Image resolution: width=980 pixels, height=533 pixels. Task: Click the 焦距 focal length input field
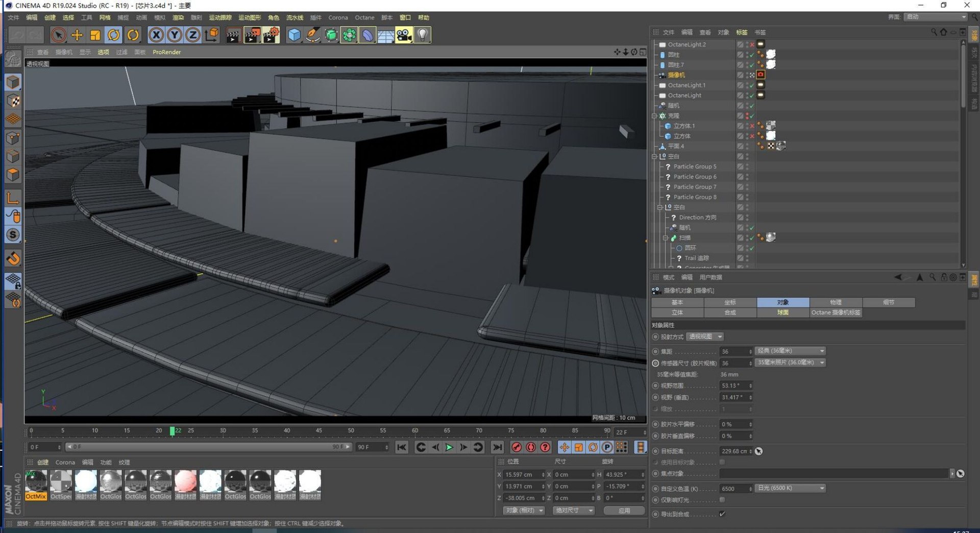pyautogui.click(x=733, y=351)
